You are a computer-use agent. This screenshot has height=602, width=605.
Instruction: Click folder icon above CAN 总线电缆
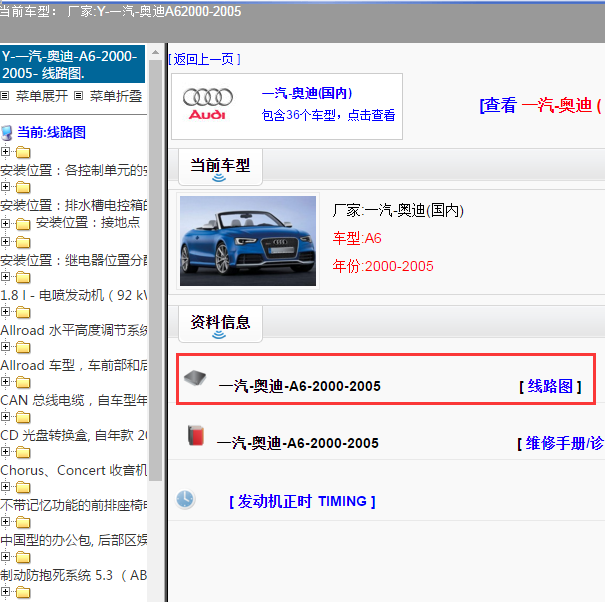[23, 382]
